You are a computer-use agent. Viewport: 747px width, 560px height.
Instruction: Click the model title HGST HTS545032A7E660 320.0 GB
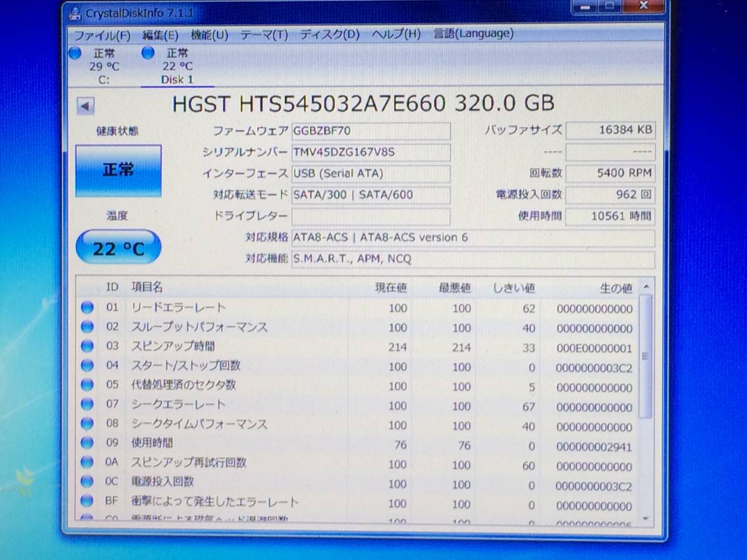point(363,103)
